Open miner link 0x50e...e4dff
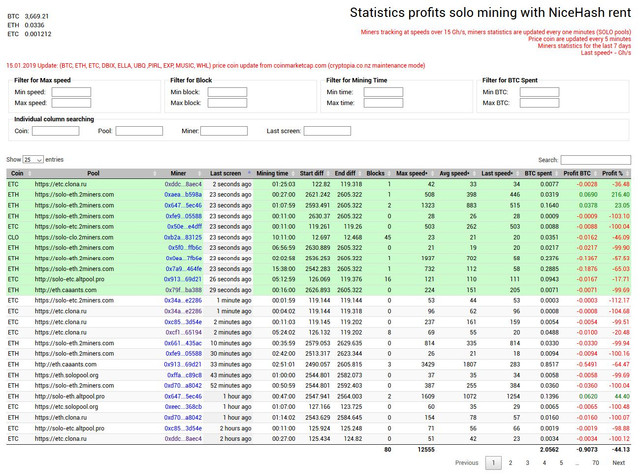 (x=184, y=227)
